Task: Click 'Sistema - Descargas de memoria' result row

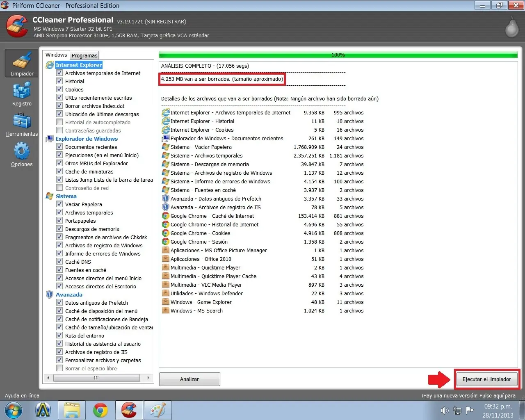Action: click(x=263, y=164)
